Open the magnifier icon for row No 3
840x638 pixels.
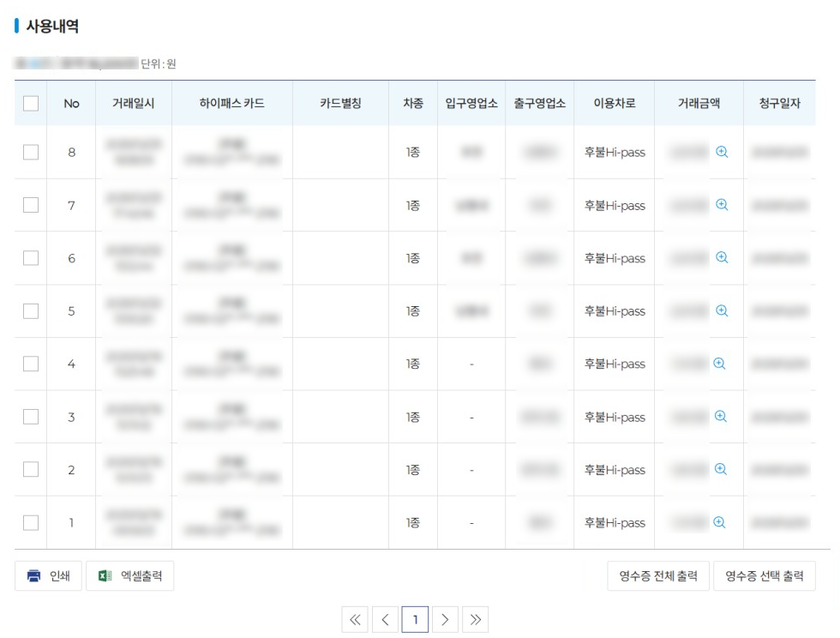(x=720, y=416)
